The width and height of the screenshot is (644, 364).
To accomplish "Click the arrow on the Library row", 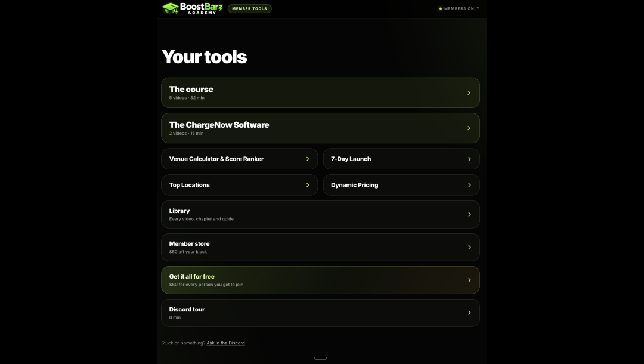I will pos(469,214).
